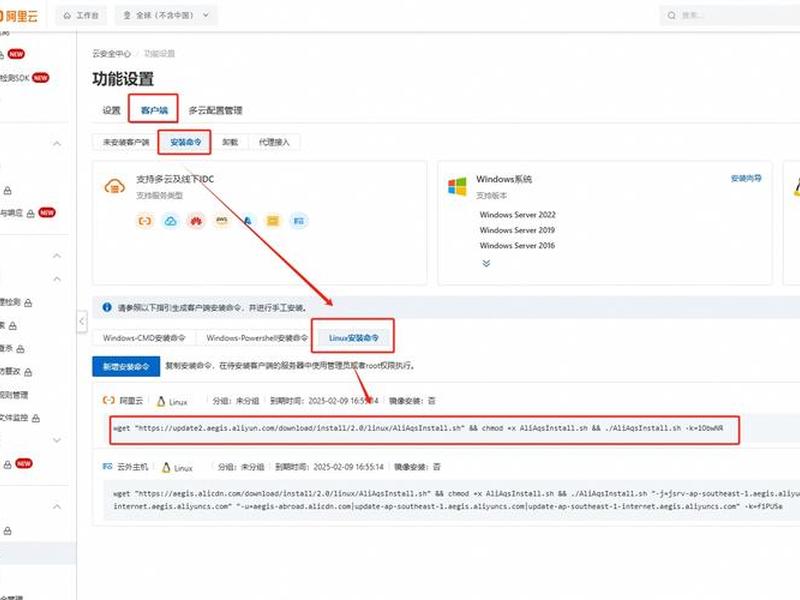The height and width of the screenshot is (600, 800).
Task: Select the Windows-CMD安装命令 tab
Action: click(x=144, y=338)
